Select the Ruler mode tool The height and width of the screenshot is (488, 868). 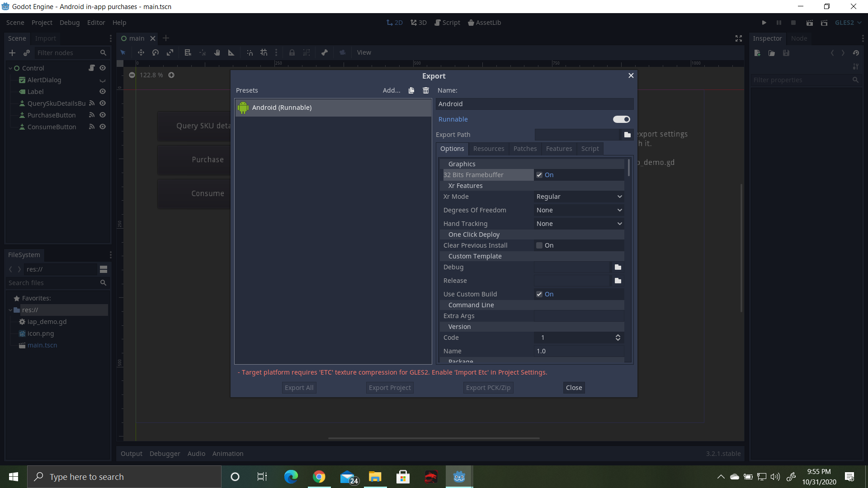click(231, 52)
